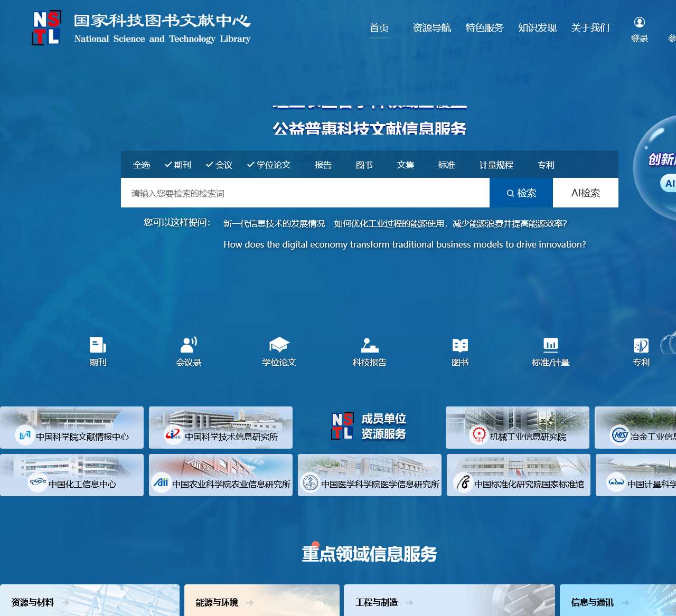Click the 检索 search button

(x=521, y=193)
